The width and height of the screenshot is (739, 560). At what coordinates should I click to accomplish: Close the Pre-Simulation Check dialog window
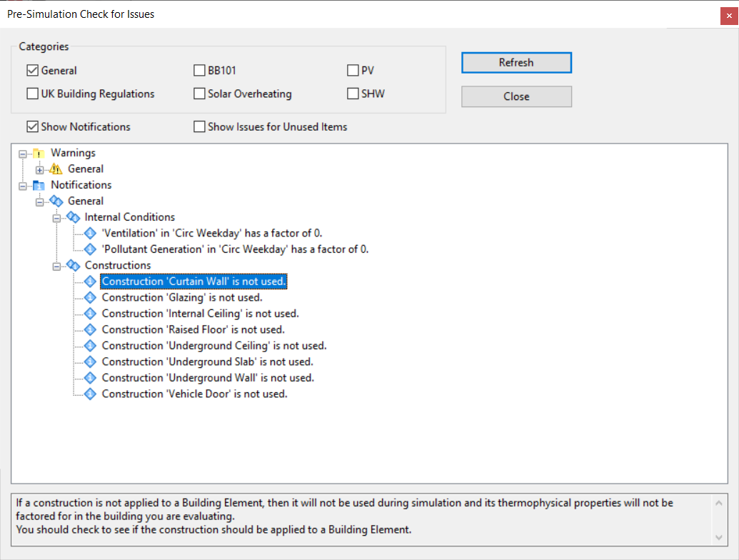(728, 16)
